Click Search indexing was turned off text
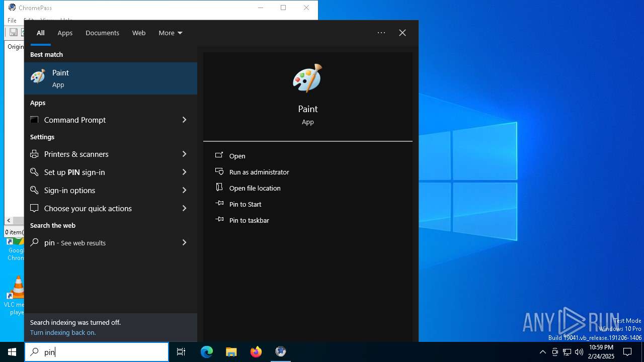644x362 pixels. click(75, 322)
